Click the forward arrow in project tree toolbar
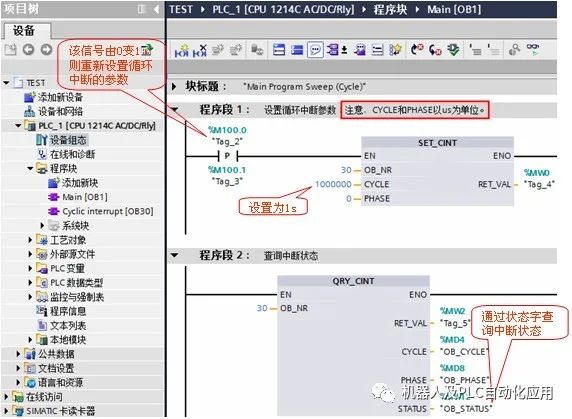The image size is (572, 419). point(46,49)
